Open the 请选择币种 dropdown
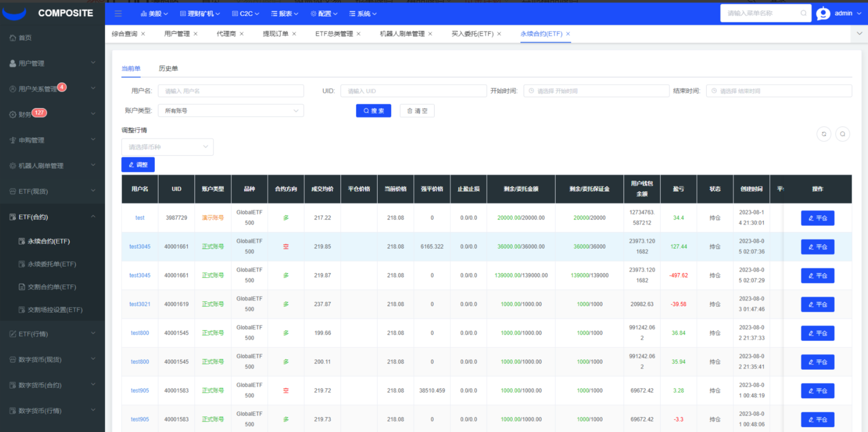The height and width of the screenshot is (432, 868). coord(167,147)
